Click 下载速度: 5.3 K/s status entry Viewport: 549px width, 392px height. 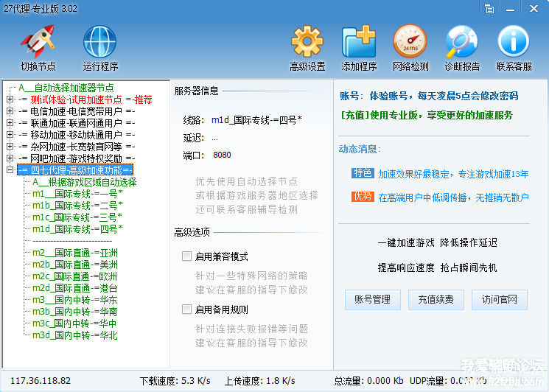coord(175,380)
